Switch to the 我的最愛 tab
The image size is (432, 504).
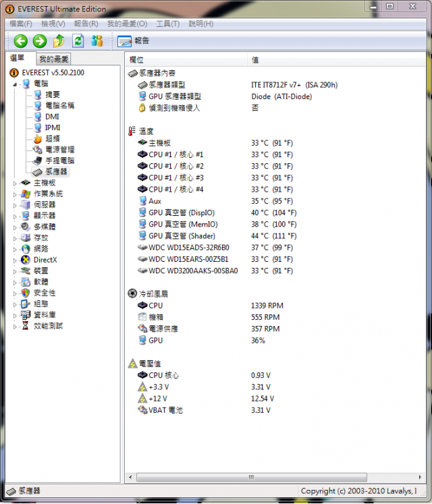coord(54,59)
